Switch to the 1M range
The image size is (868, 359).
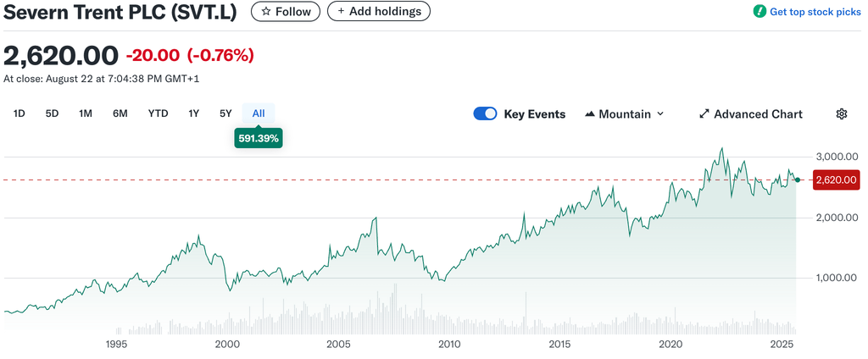[86, 113]
